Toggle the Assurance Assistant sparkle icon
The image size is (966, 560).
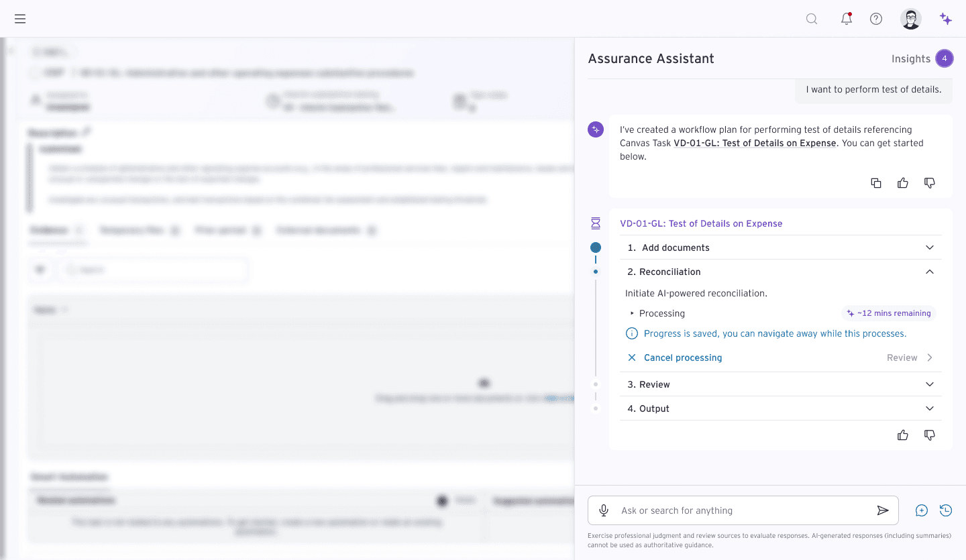946,19
